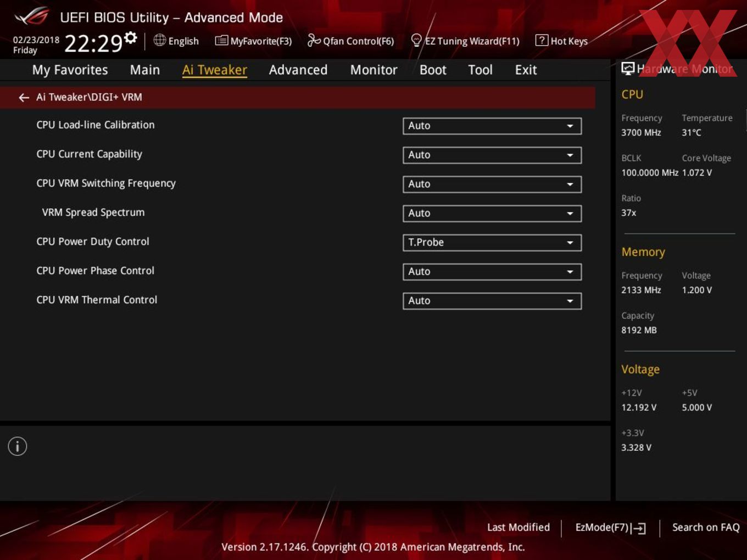Image resolution: width=747 pixels, height=560 pixels.
Task: Select the CPU Current Capability label
Action: [90, 154]
